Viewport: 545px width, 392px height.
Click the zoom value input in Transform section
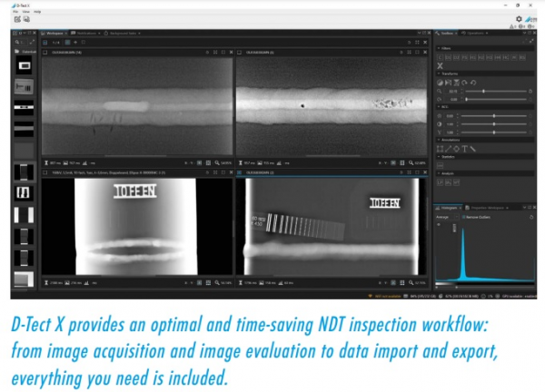pos(452,92)
